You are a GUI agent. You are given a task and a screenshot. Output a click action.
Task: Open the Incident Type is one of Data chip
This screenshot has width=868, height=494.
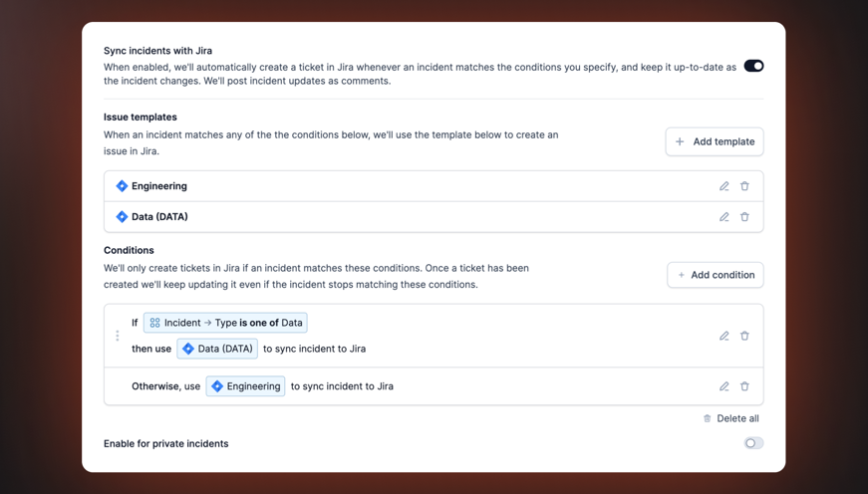coord(225,323)
